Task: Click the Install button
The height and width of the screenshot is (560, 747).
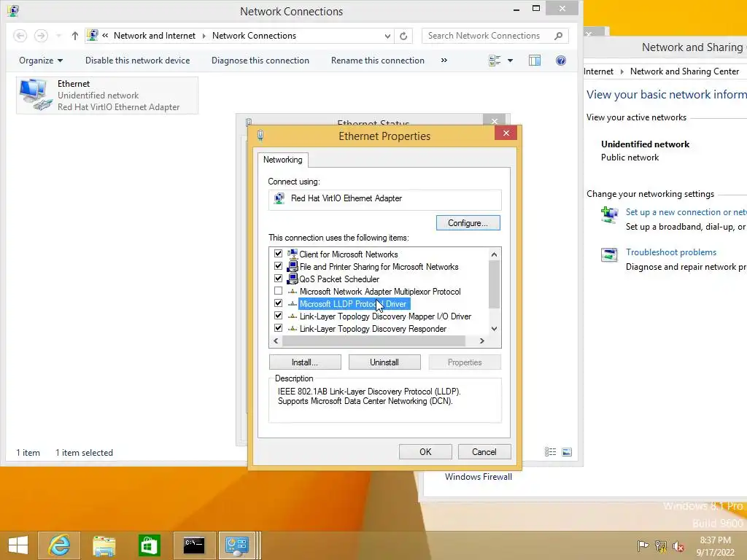Action: 305,362
